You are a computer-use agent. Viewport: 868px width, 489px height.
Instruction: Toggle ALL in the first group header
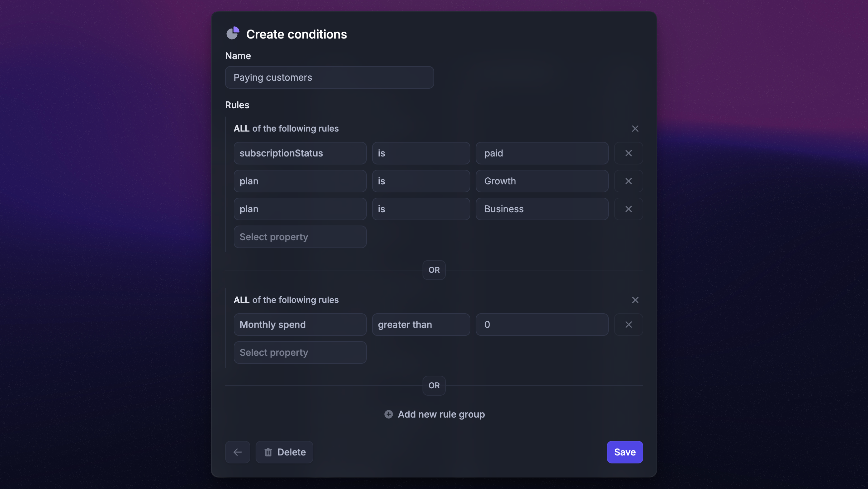242,129
